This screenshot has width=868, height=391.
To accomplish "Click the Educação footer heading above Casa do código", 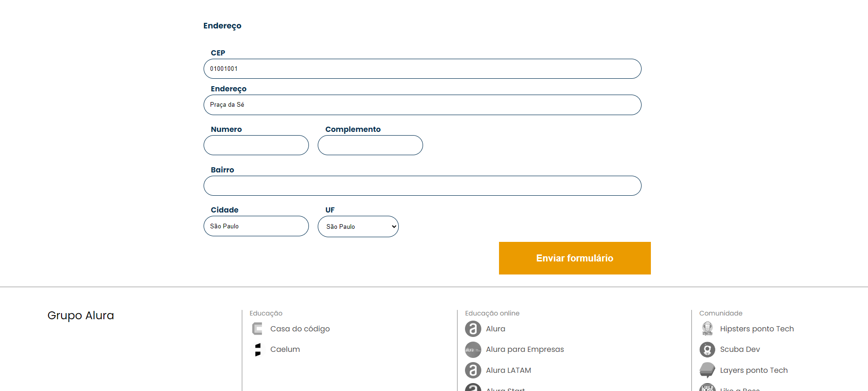I will [266, 314].
